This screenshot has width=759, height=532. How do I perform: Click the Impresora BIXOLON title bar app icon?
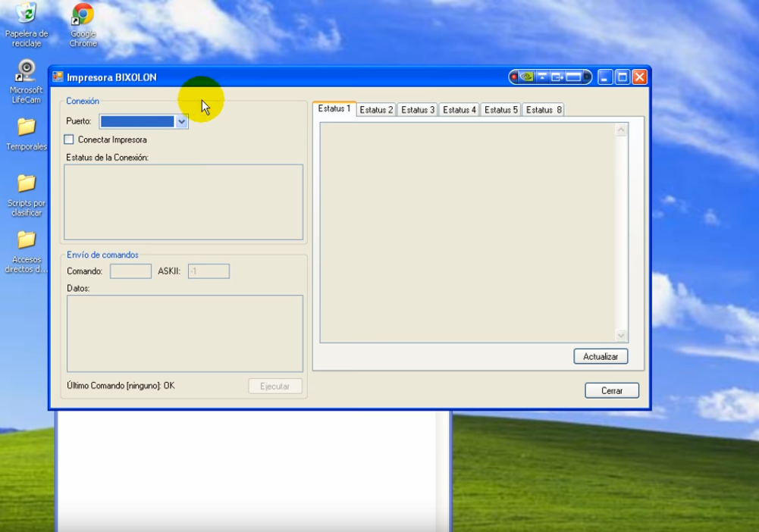[x=58, y=77]
